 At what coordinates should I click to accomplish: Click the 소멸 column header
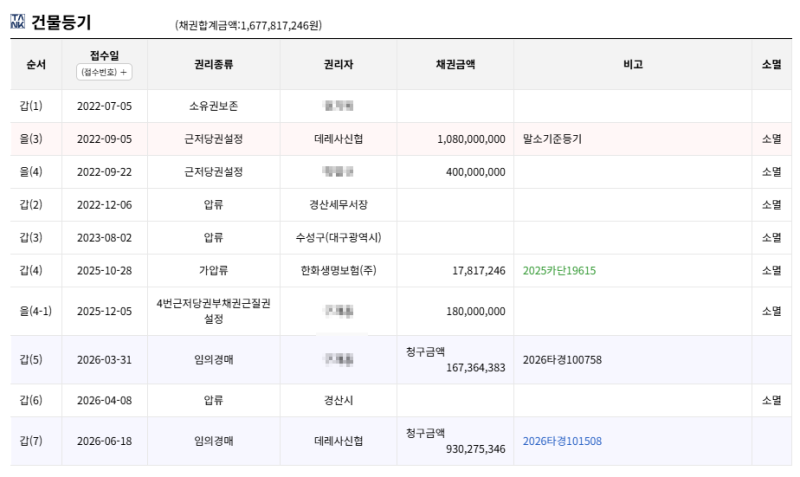click(771, 64)
